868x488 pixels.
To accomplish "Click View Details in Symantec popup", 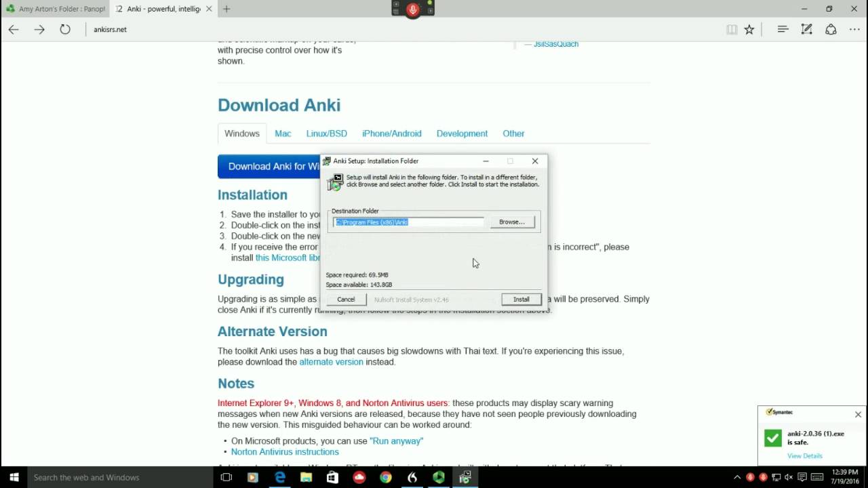I will [x=805, y=455].
